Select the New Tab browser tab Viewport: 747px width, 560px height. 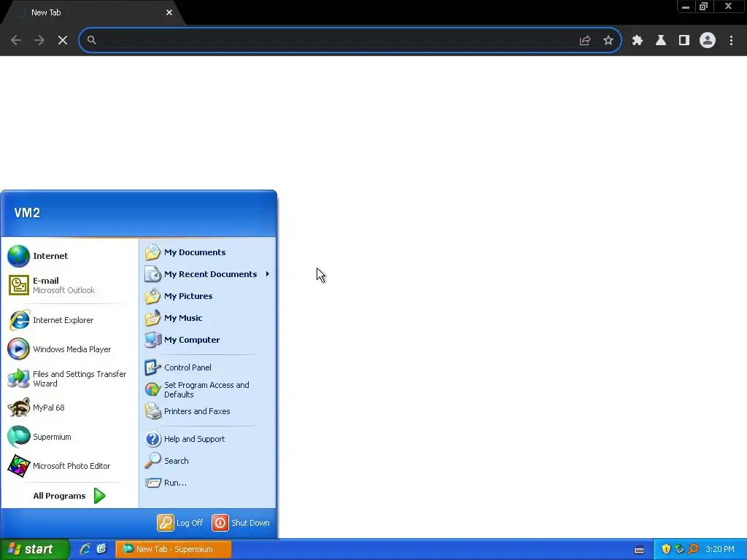[x=93, y=12]
